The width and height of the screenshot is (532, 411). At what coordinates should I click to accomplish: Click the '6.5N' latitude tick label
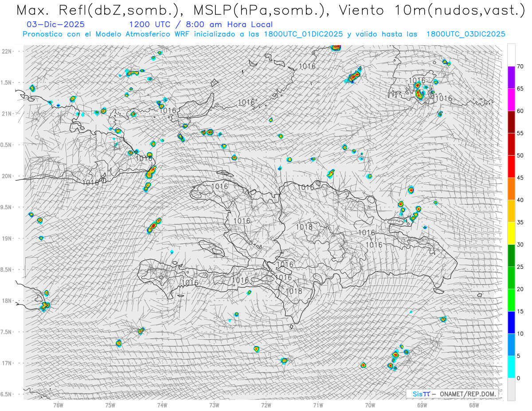[7, 394]
